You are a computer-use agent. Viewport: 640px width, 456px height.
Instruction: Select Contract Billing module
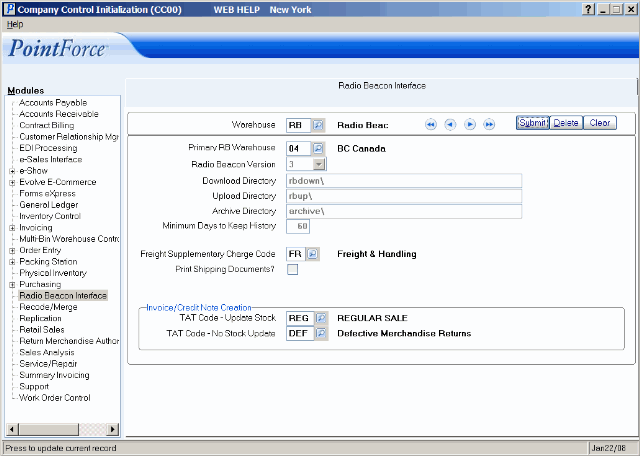pyautogui.click(x=47, y=126)
